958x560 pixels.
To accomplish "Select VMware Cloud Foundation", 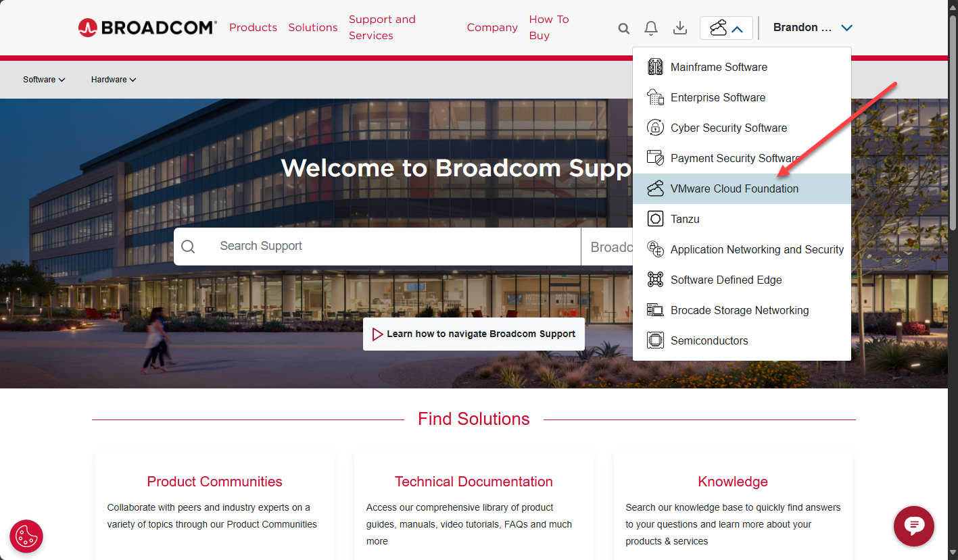I will pyautogui.click(x=742, y=188).
